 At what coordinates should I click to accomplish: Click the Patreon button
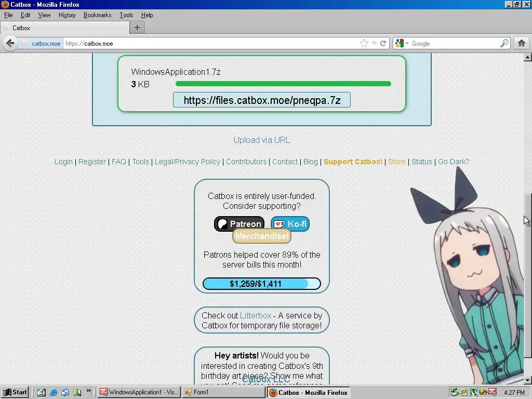click(x=239, y=223)
